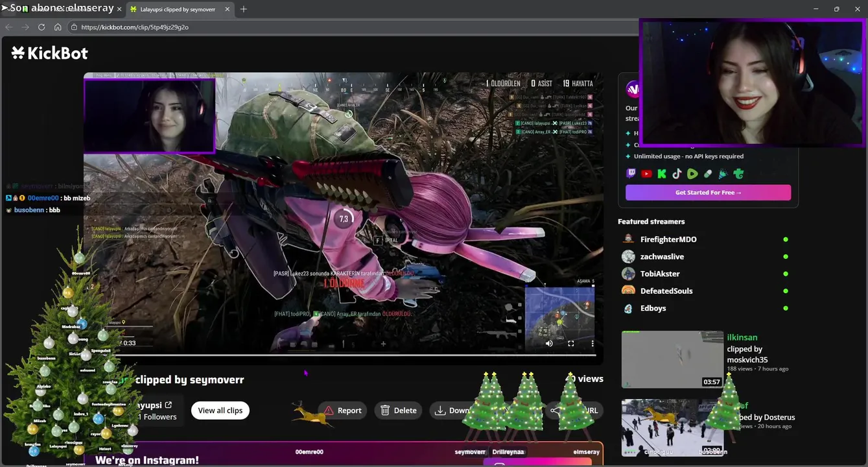Screen dimensions: 868x467
Task: Click the warning icon on Report
Action: [x=329, y=411]
